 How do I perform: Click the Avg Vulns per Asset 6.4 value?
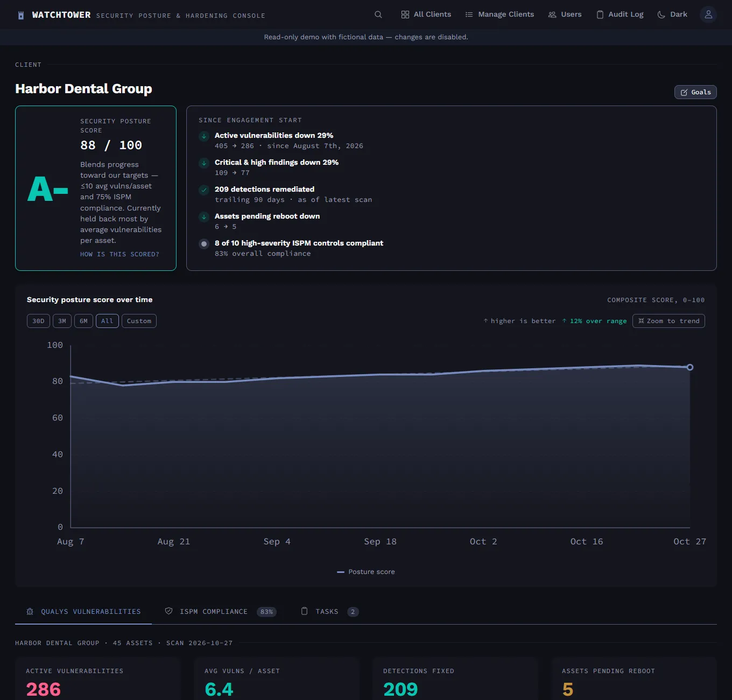219,689
